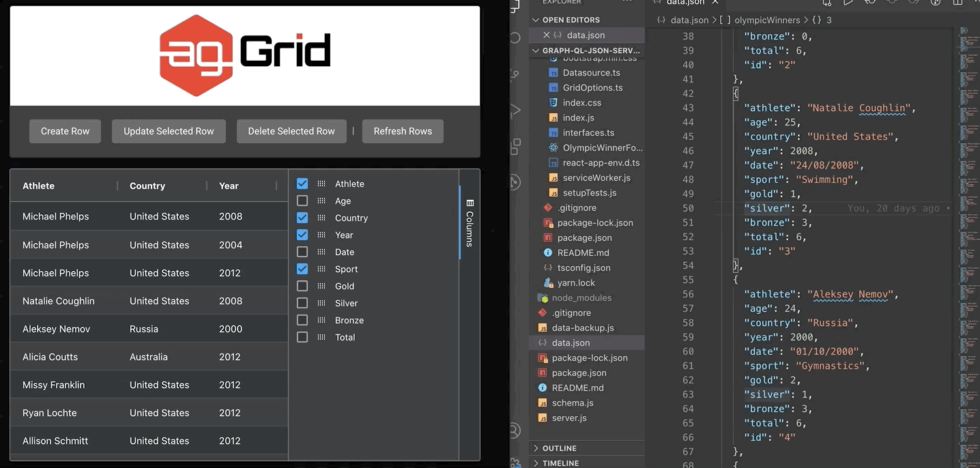Click the Athlete column drag handle icon

(x=321, y=184)
